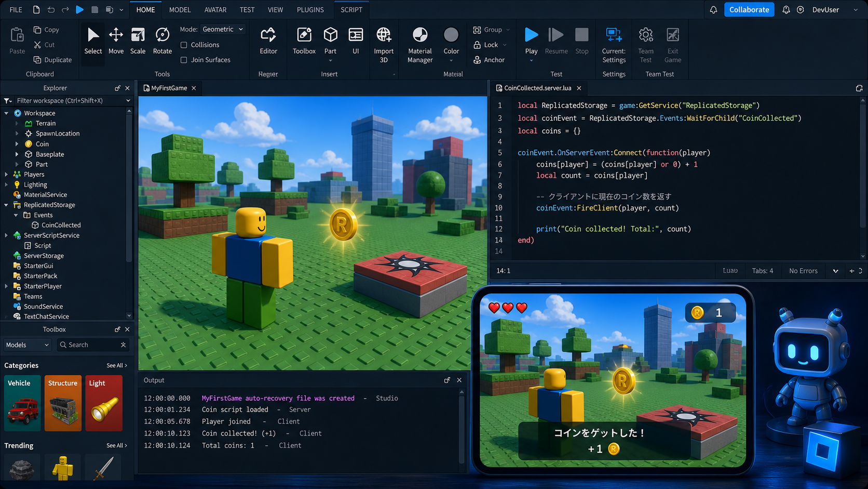Open the notifications bell beside DevUser
The width and height of the screenshot is (868, 489).
[786, 10]
